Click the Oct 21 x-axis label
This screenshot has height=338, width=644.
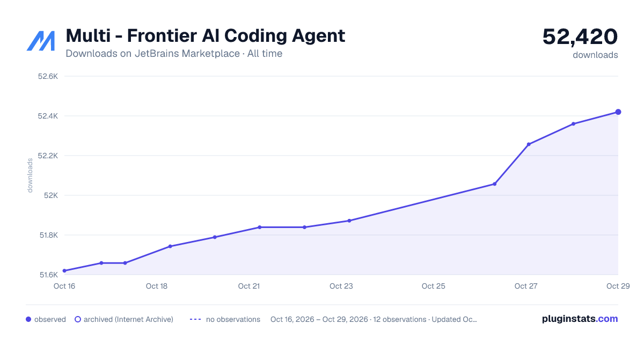tap(249, 286)
